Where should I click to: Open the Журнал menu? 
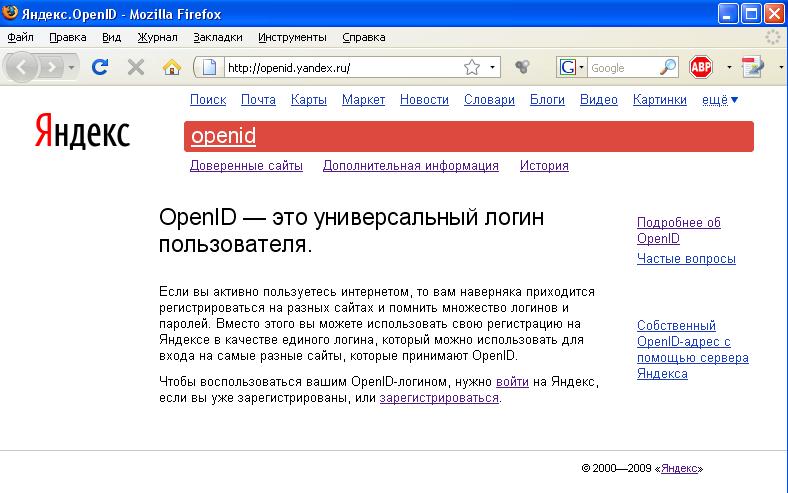(x=157, y=37)
